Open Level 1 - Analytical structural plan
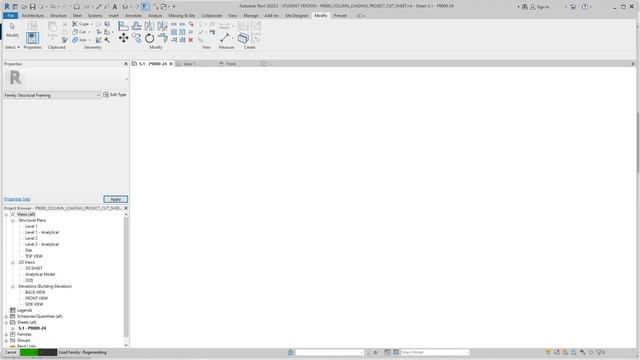The width and height of the screenshot is (640, 360). pos(42,232)
